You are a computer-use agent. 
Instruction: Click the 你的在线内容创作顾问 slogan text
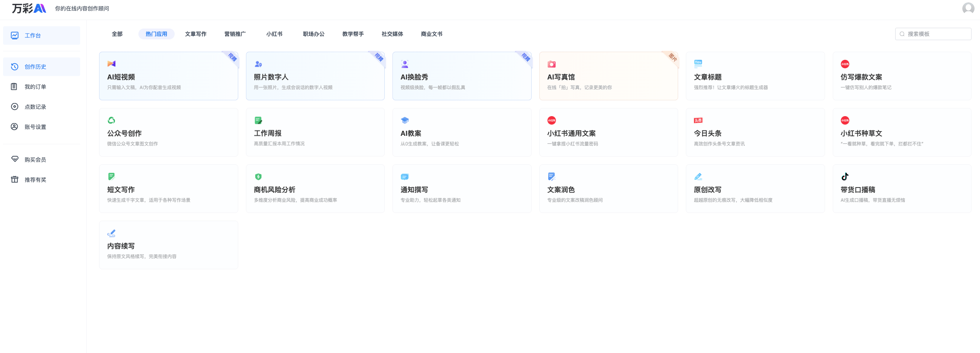click(82, 8)
